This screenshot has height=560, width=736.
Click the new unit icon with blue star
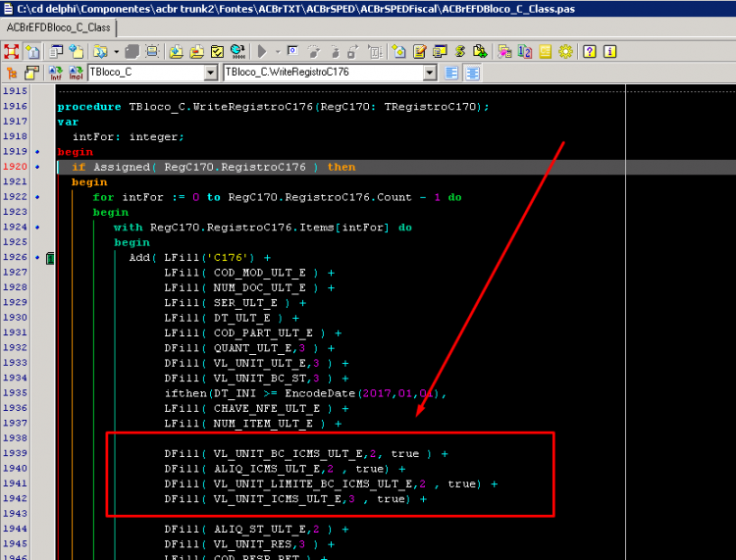pos(76,52)
